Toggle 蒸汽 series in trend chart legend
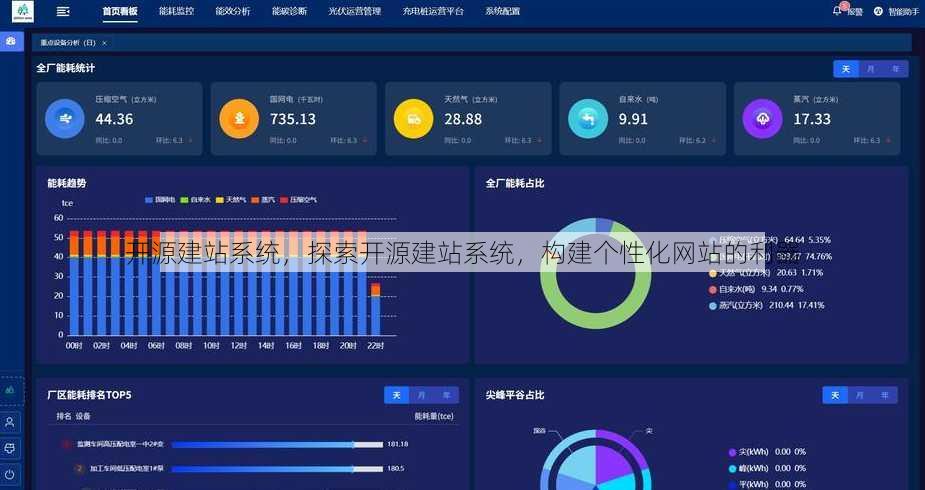This screenshot has width=925, height=490. pos(263,200)
